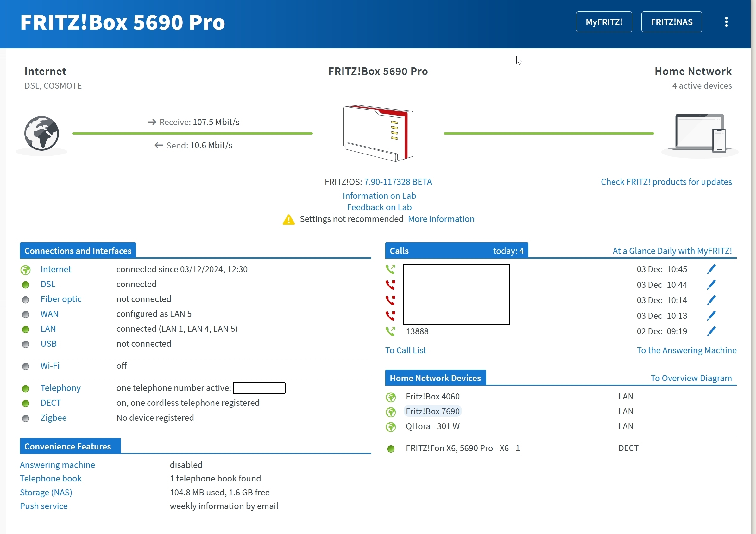
Task: Open the Push service link
Action: tap(44, 506)
